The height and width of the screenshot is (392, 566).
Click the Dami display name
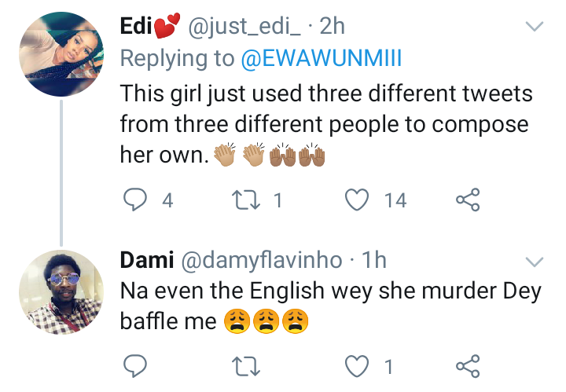pos(147,259)
